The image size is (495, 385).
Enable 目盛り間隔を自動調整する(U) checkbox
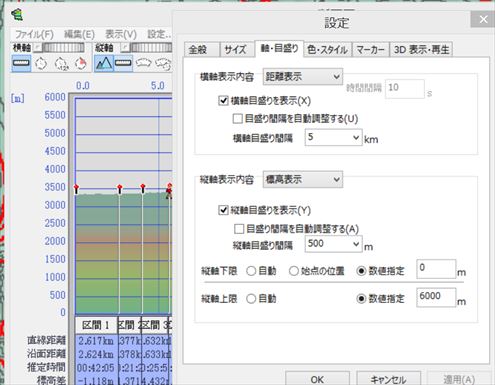237,118
